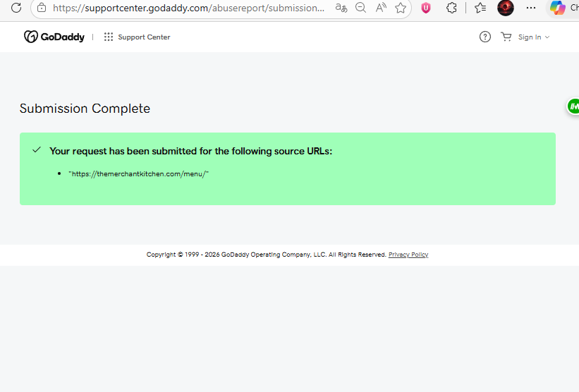Open the Support Center link
This screenshot has height=392, width=579.
tap(144, 37)
